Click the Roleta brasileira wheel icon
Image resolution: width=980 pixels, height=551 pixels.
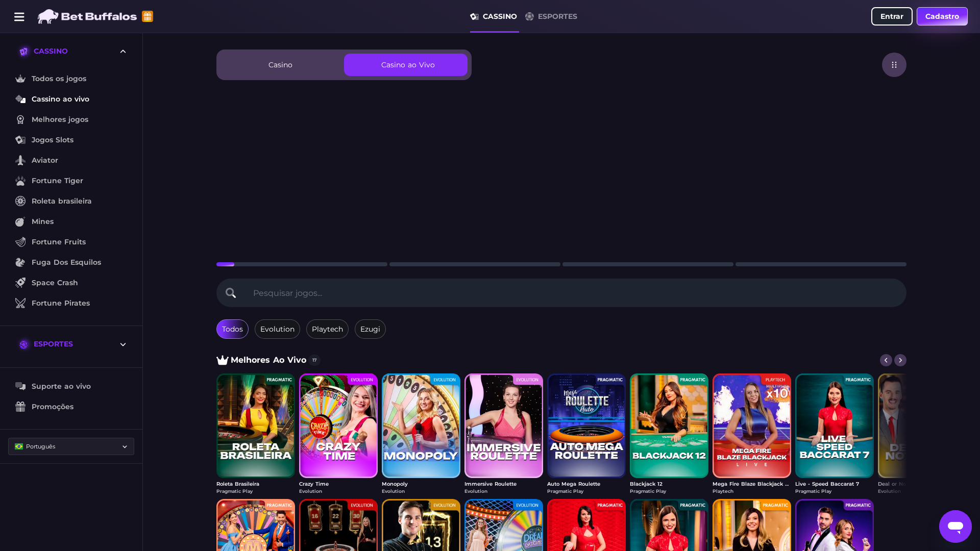click(20, 201)
